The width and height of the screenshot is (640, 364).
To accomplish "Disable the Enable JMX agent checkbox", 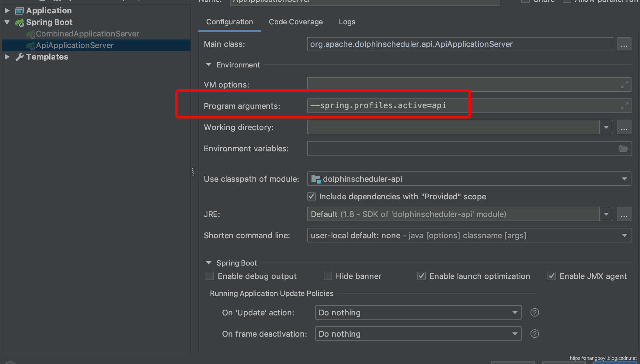I will tap(551, 276).
